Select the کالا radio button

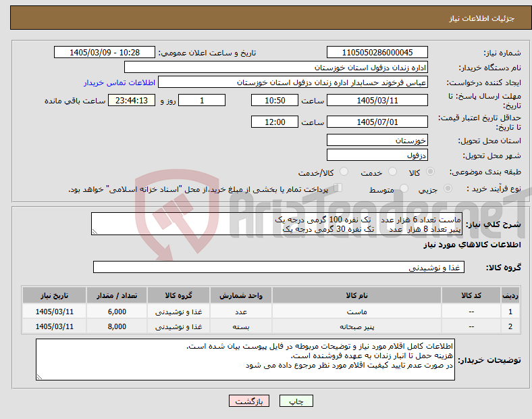[x=430, y=172]
